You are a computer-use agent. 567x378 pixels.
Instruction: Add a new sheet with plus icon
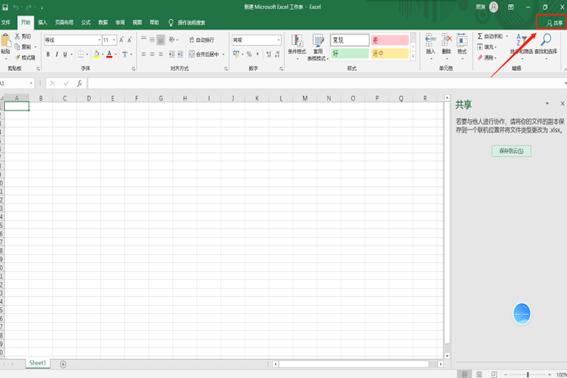point(63,364)
